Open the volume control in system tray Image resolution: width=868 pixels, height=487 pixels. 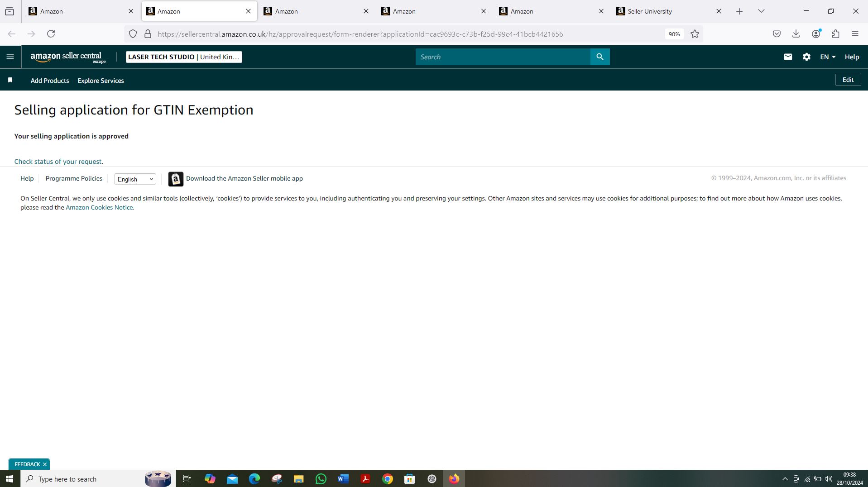(829, 479)
